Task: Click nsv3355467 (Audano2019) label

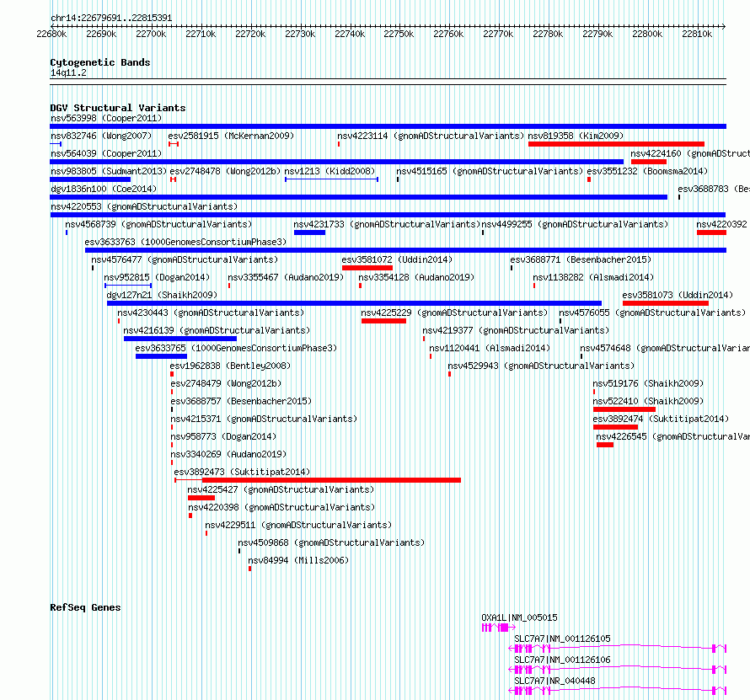Action: 286,277
